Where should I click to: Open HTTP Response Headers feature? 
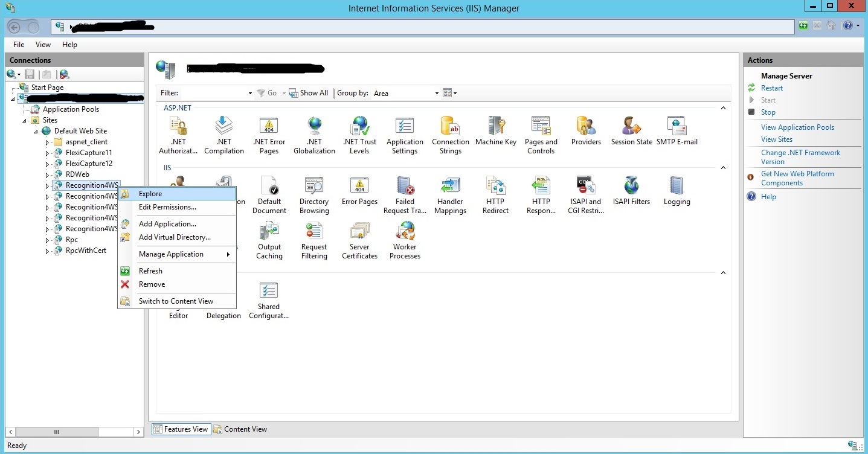[541, 196]
